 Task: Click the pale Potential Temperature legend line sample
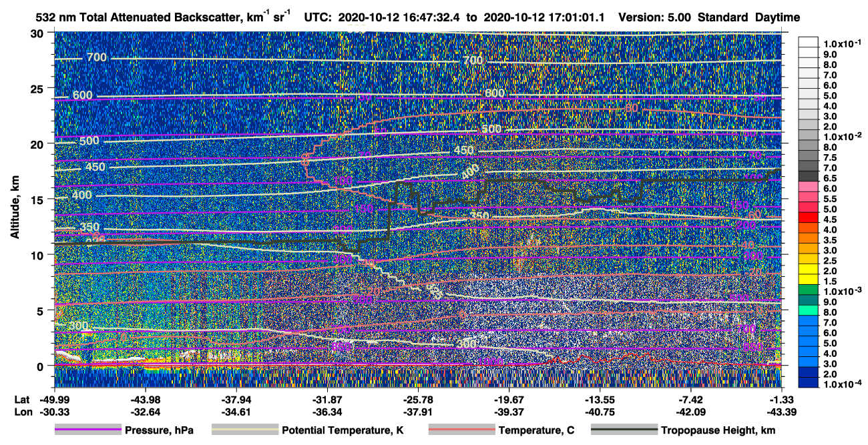pos(244,430)
